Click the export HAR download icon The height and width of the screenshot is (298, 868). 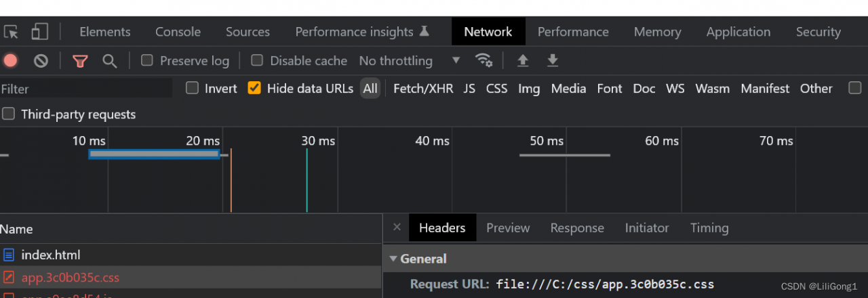(x=553, y=60)
